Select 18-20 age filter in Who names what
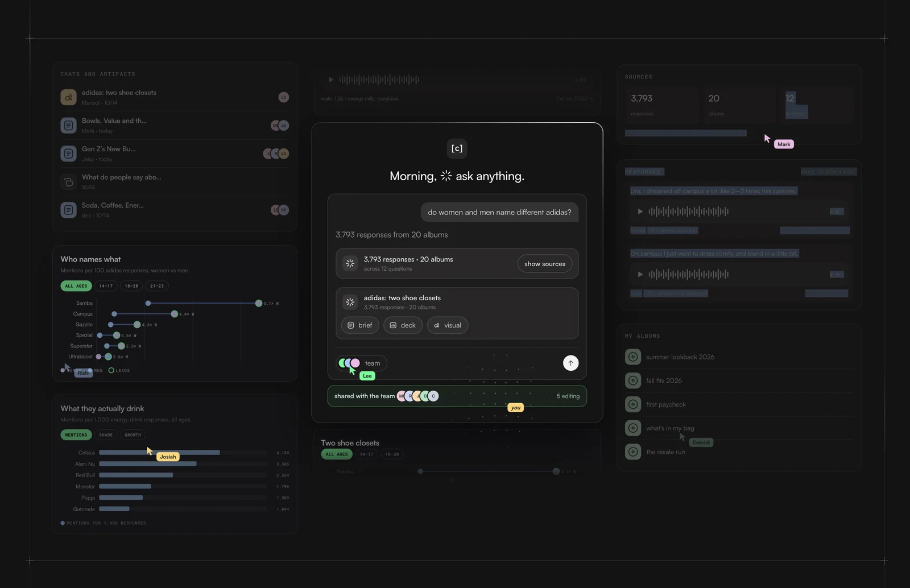Viewport: 910px width, 588px height. (x=131, y=286)
